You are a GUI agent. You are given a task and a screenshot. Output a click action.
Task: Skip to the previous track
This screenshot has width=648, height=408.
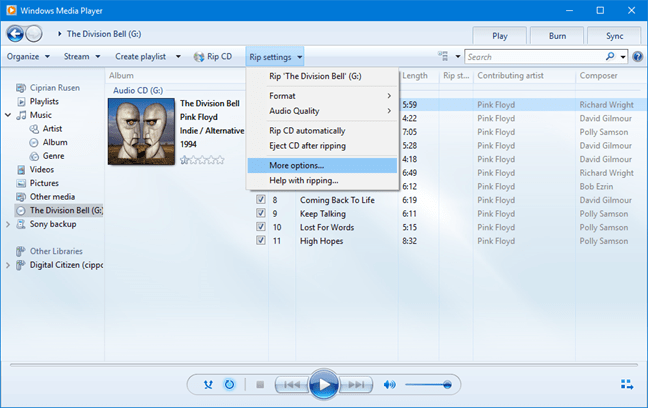tap(292, 385)
